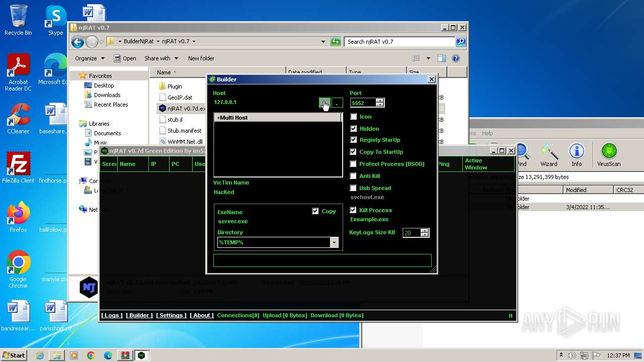Toggle the Copy checkbox beside ExeName
Screen dimensions: 644x362
click(x=315, y=211)
